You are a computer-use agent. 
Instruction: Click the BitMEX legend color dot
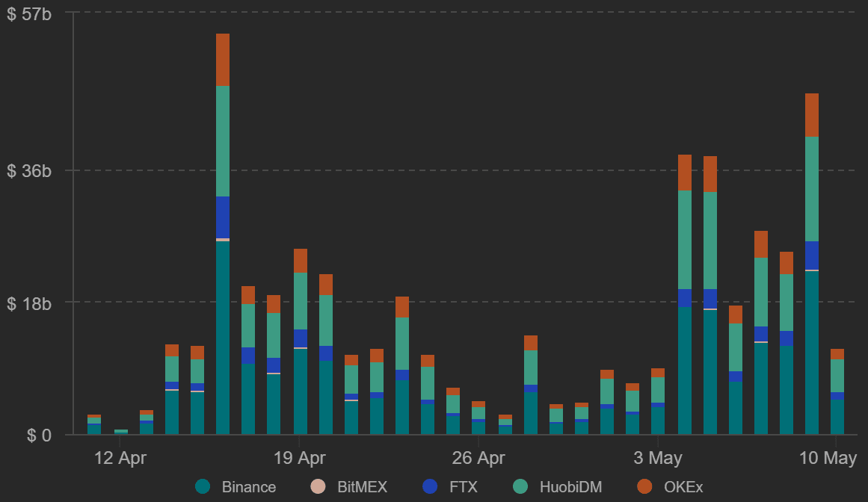(318, 486)
